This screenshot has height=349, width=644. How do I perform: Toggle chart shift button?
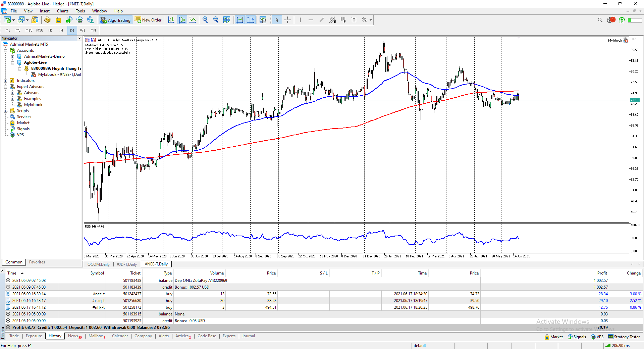(x=251, y=20)
